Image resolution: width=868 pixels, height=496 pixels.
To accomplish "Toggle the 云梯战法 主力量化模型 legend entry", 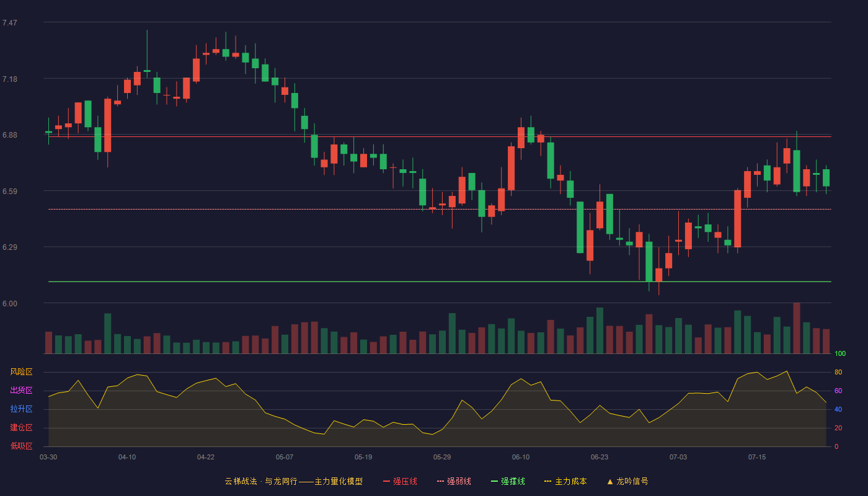I will pos(294,481).
